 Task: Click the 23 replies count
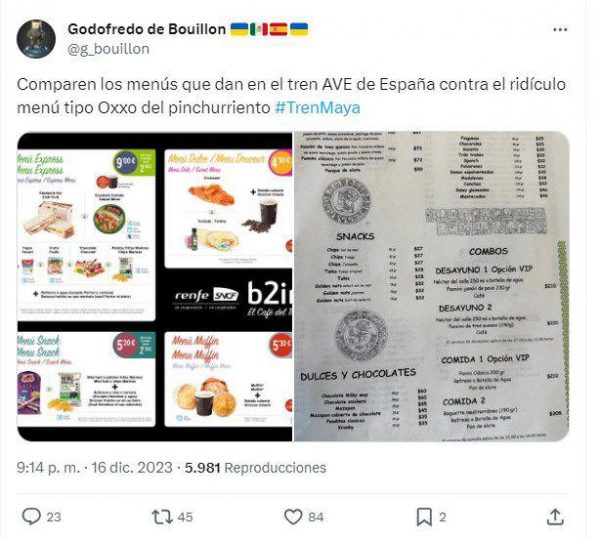(x=54, y=517)
